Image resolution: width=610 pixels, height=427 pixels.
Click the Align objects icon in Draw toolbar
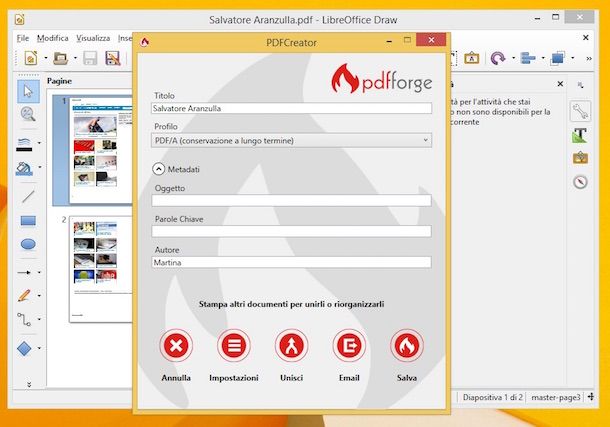[x=528, y=58]
